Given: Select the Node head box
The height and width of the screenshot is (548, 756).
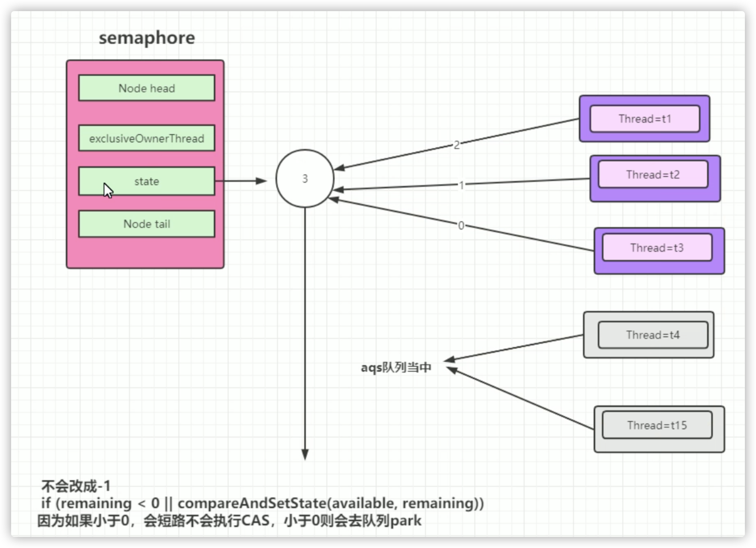Looking at the screenshot, I should tap(147, 88).
